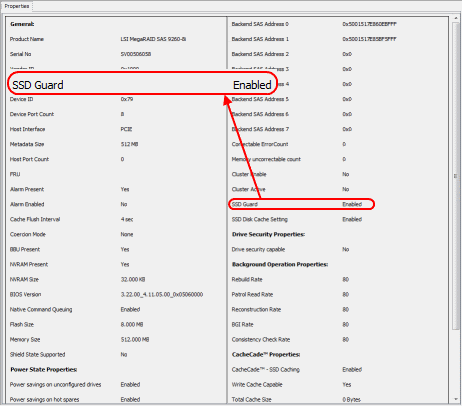Image resolution: width=462 pixels, height=406 pixels.
Task: Switch to the Properties tab
Action: pyautogui.click(x=17, y=6)
